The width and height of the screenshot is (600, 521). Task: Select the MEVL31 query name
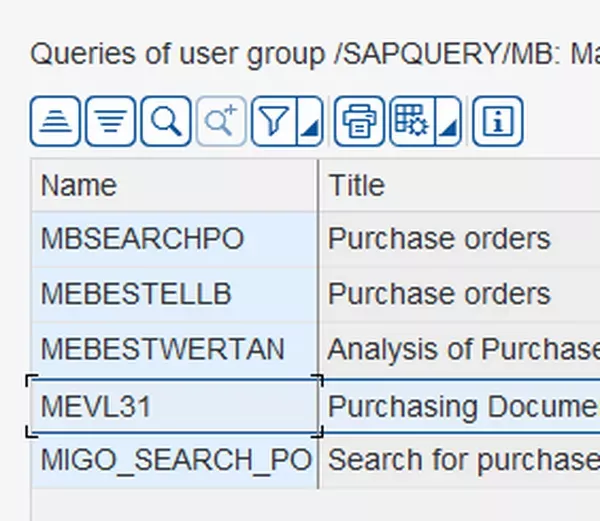coord(174,406)
